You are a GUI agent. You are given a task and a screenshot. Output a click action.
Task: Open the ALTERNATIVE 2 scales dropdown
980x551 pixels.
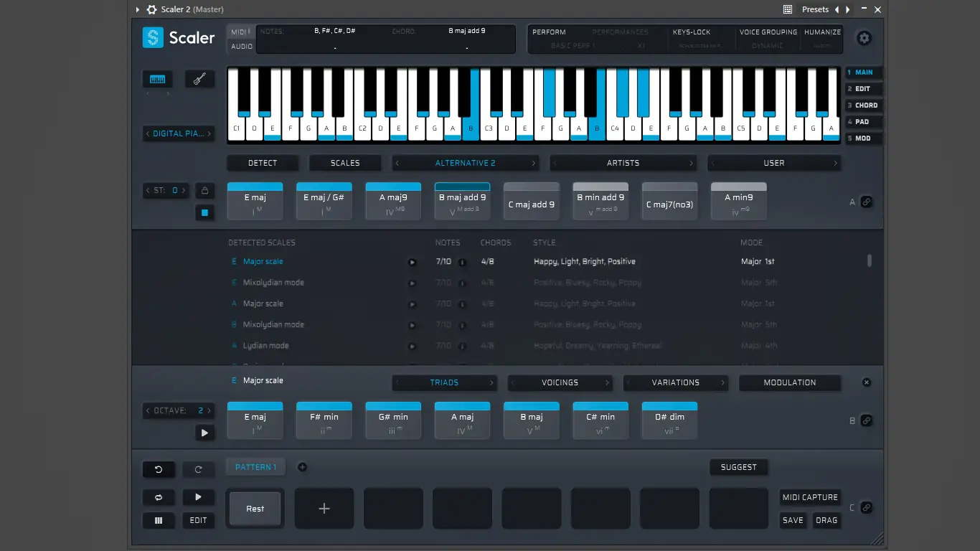click(x=465, y=163)
